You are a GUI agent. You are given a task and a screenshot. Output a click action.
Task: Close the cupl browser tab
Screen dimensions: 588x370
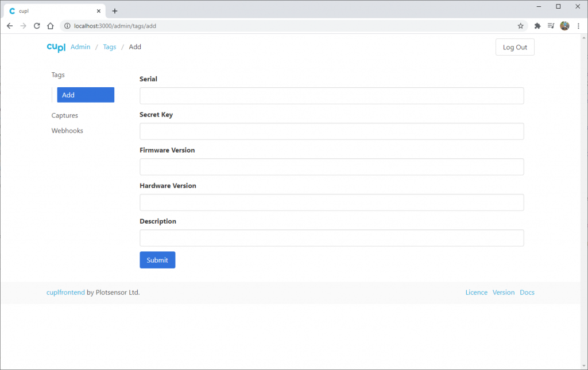[99, 11]
